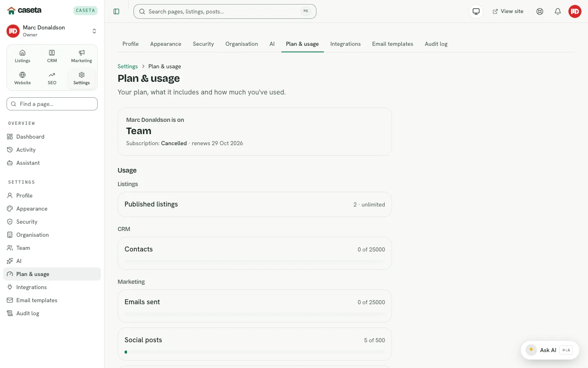Click the Social posts usage progress bar

point(255,352)
